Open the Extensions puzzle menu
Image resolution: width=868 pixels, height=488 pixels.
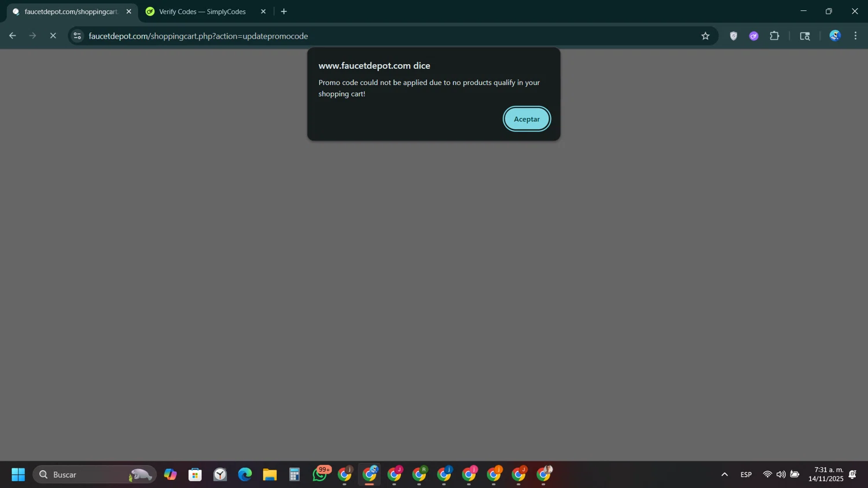774,36
